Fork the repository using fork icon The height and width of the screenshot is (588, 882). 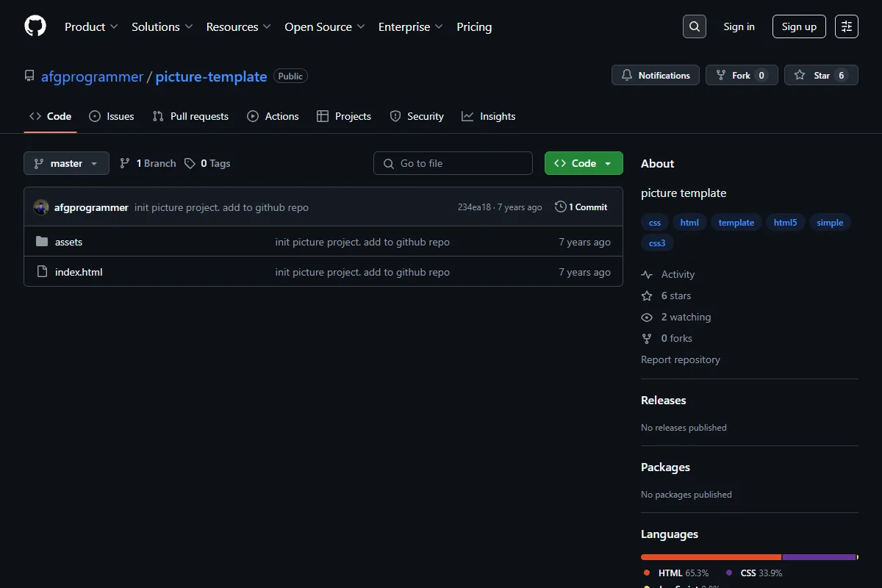coord(742,75)
